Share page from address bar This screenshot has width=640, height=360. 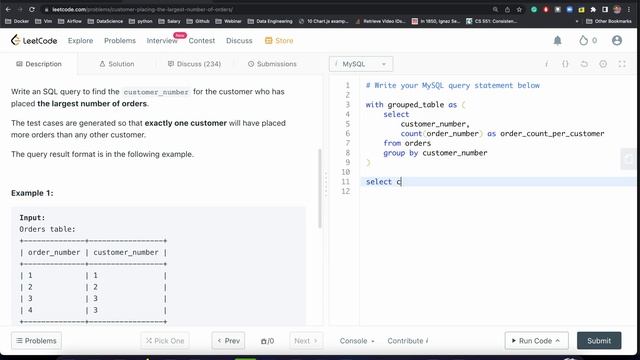click(x=507, y=9)
